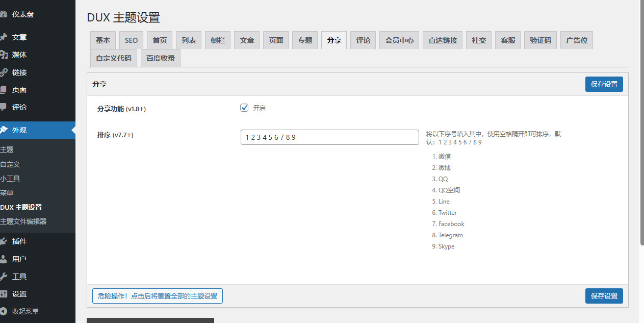The image size is (644, 323).
Task: Open the 基本 settings tab
Action: tap(102, 40)
